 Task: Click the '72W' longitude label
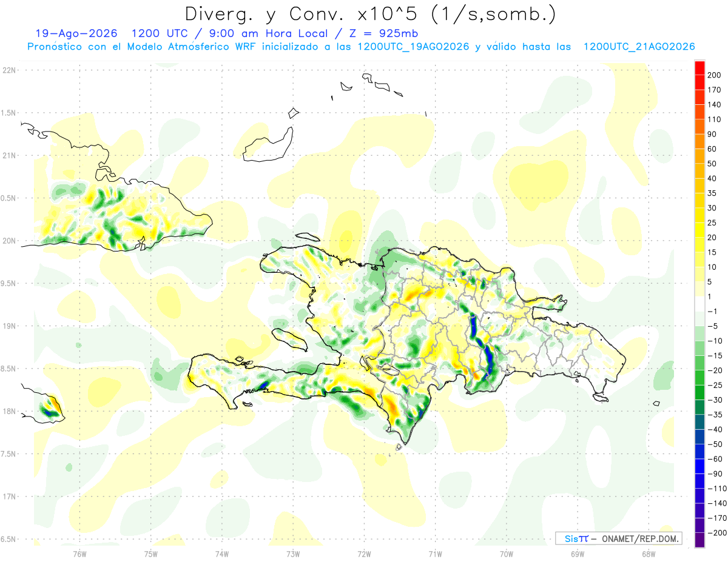tap(364, 553)
